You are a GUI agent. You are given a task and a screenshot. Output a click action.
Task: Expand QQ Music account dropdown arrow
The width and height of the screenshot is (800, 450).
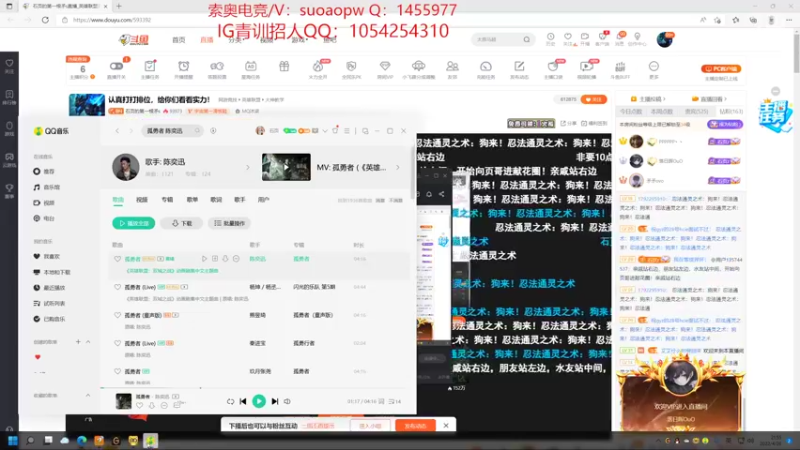[x=325, y=131]
